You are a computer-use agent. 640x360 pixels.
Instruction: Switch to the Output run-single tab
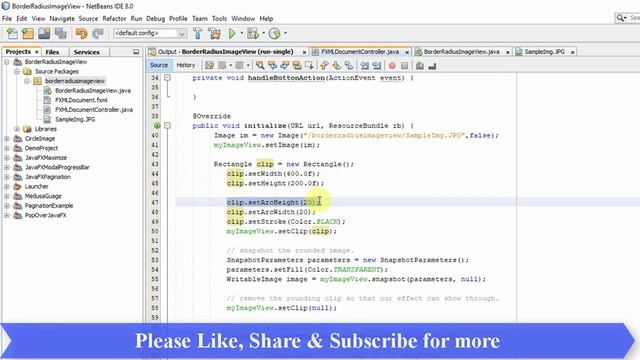[x=226, y=52]
